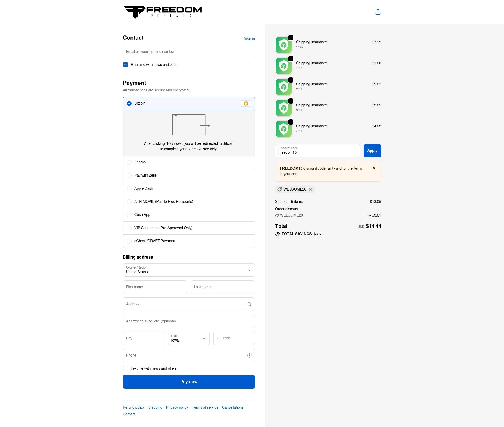
Task: Open the Sign in link
Action: 249,38
